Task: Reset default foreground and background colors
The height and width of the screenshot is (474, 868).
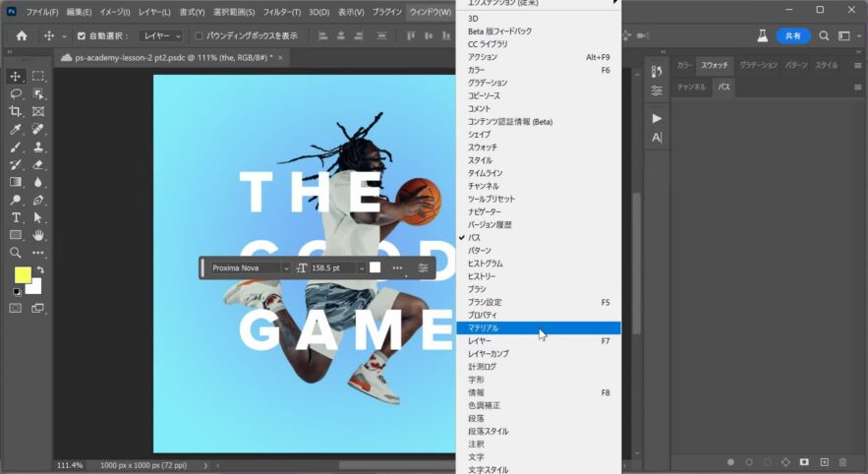Action: [17, 292]
